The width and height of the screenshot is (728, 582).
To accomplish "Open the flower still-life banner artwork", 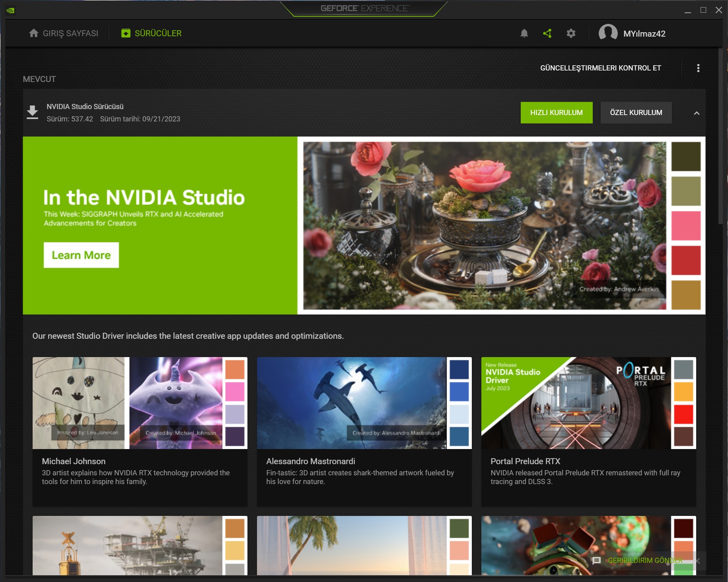I will (485, 226).
